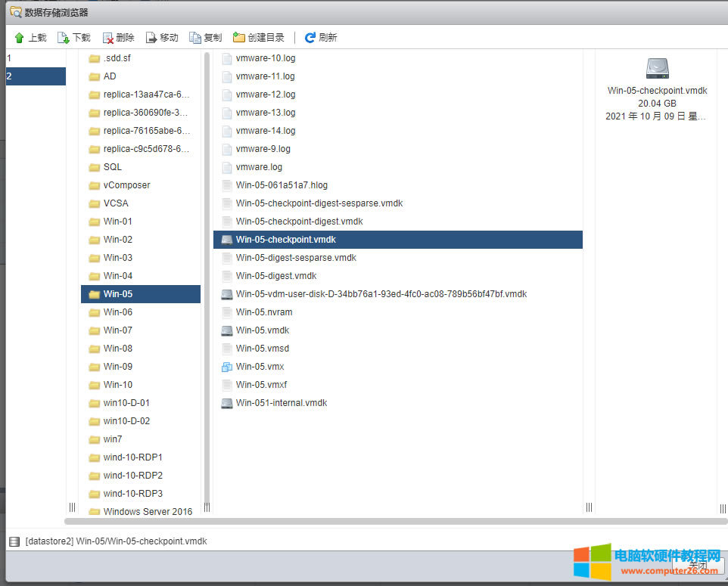Click the Move (移动) toolbar icon

click(x=151, y=38)
